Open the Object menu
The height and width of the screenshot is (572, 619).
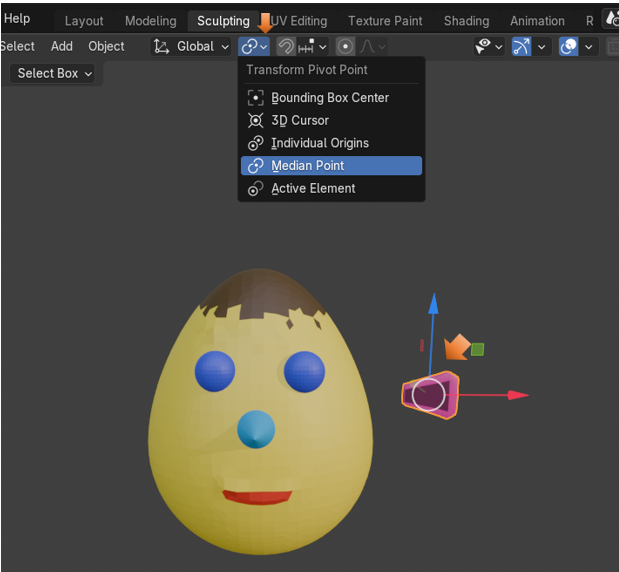pyautogui.click(x=106, y=46)
